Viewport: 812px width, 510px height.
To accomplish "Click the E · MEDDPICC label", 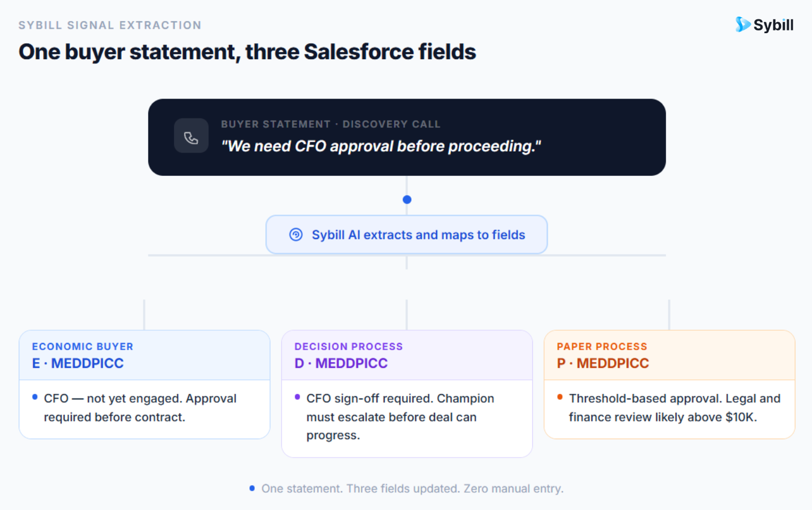I will (x=78, y=363).
